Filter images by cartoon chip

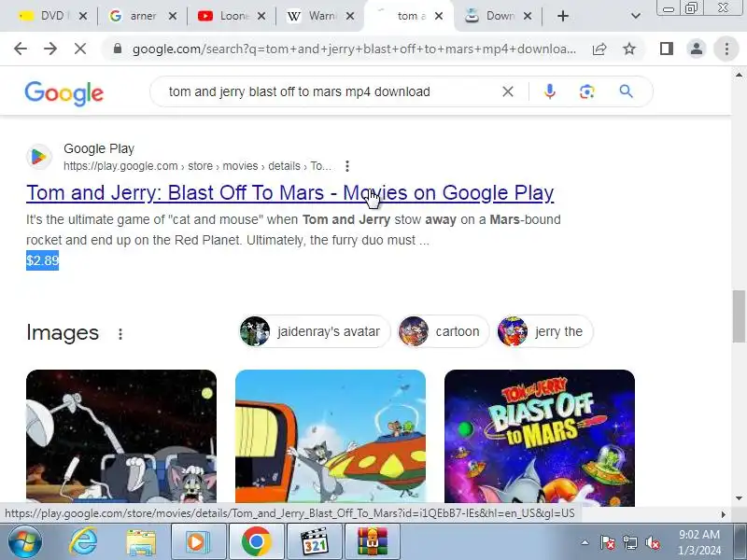tap(443, 331)
